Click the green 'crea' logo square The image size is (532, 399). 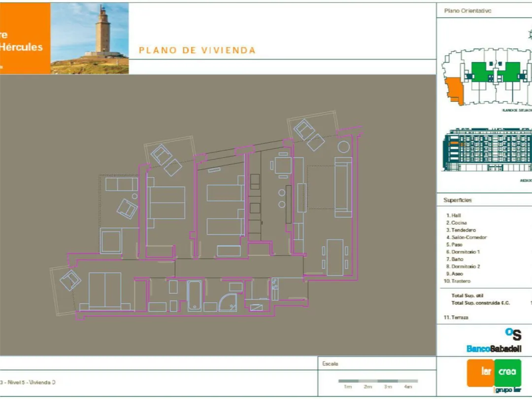pyautogui.click(x=507, y=372)
